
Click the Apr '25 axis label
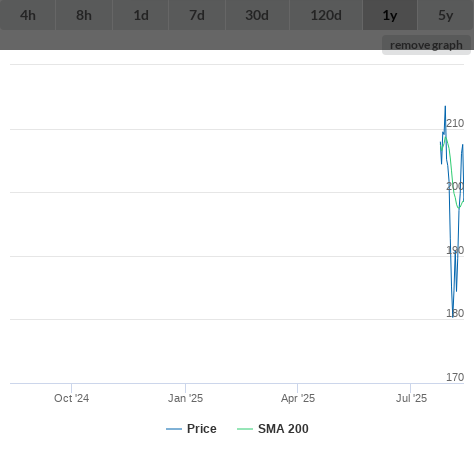[298, 398]
